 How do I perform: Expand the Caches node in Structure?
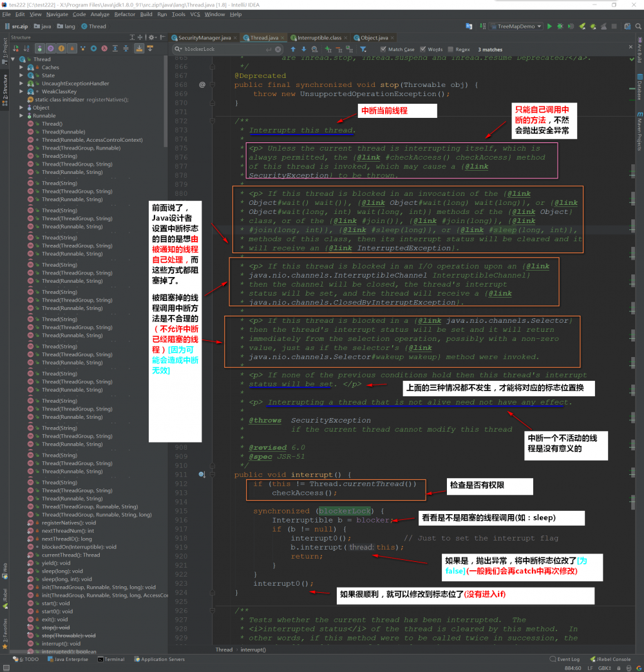click(x=22, y=67)
